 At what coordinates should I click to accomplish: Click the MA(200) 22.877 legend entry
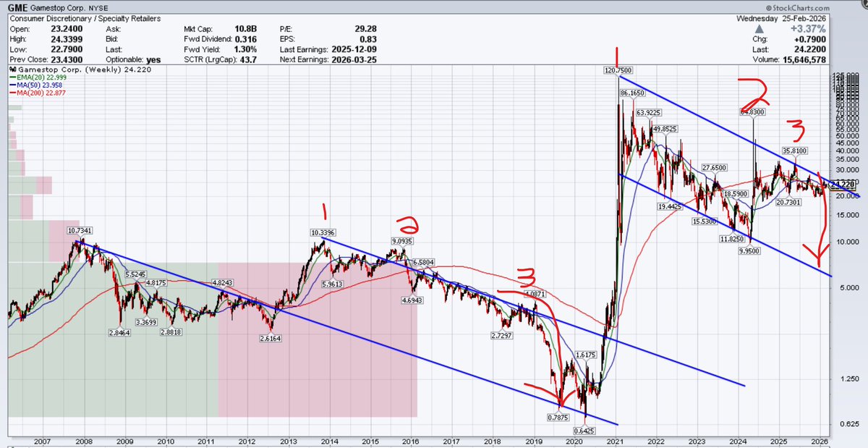36,92
